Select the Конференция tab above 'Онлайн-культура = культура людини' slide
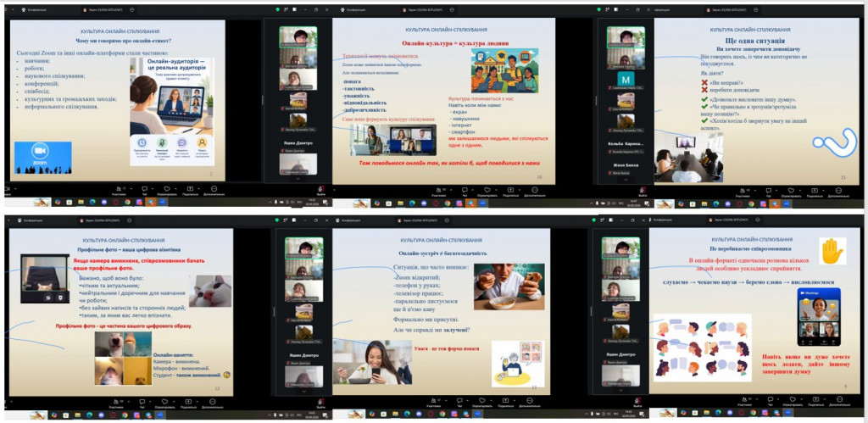 355,9
